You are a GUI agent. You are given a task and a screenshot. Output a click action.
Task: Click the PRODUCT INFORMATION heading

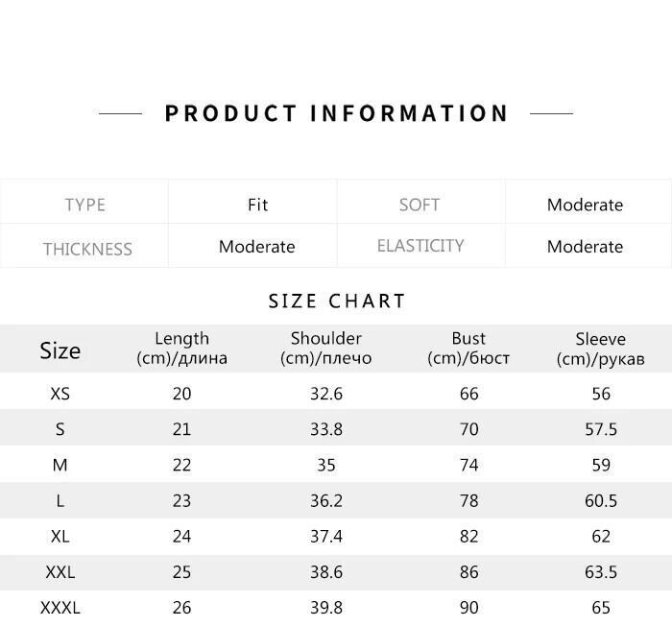(x=336, y=113)
